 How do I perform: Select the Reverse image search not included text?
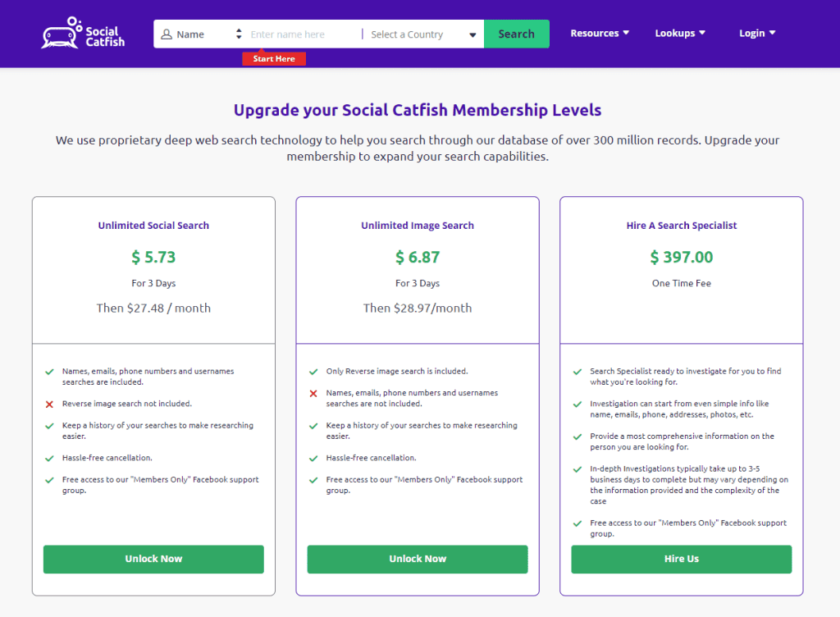pos(127,404)
